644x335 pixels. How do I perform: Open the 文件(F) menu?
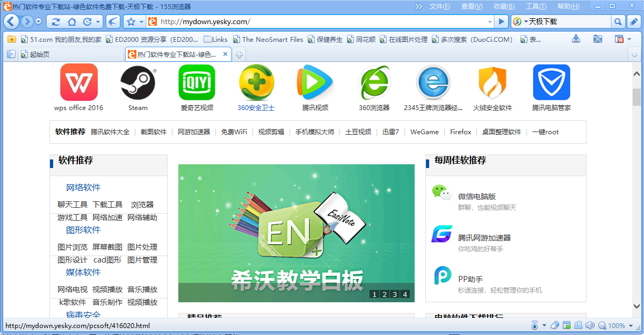coord(439,6)
